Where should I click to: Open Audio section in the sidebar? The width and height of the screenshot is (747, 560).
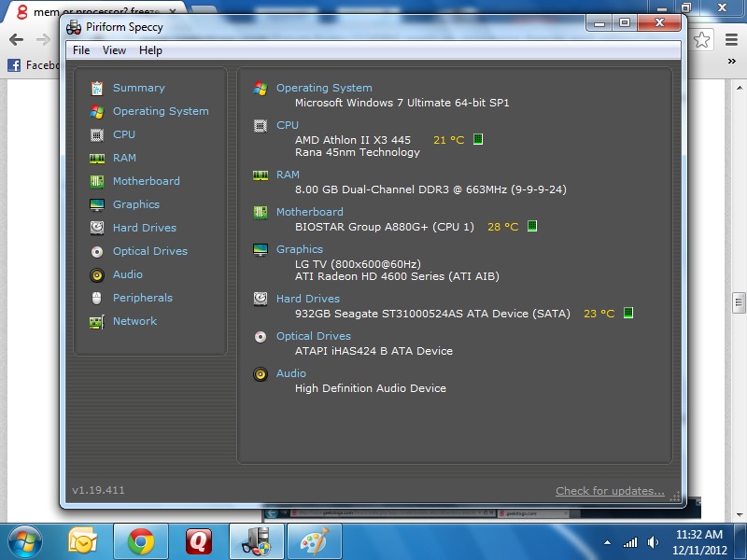coord(128,274)
